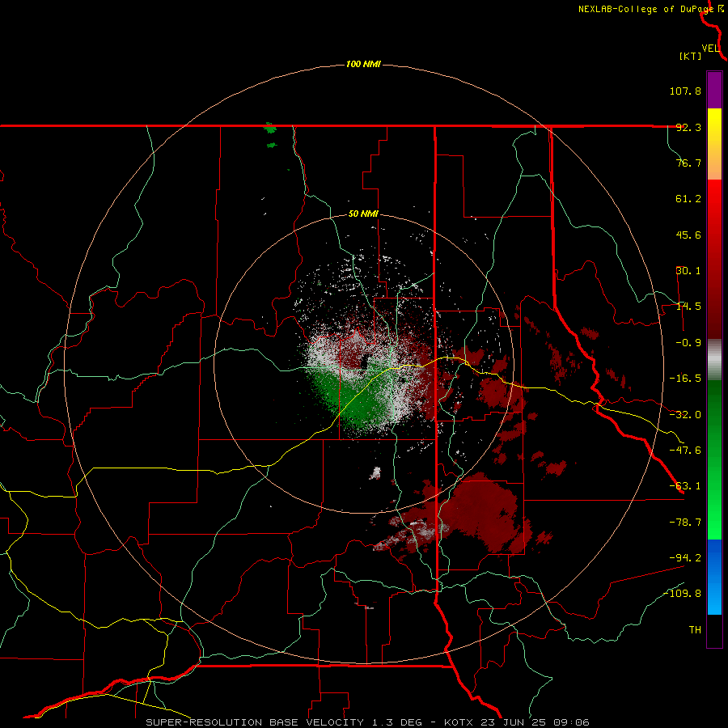Select the 30.1 scale value
This screenshot has height=728, width=728.
[x=688, y=271]
